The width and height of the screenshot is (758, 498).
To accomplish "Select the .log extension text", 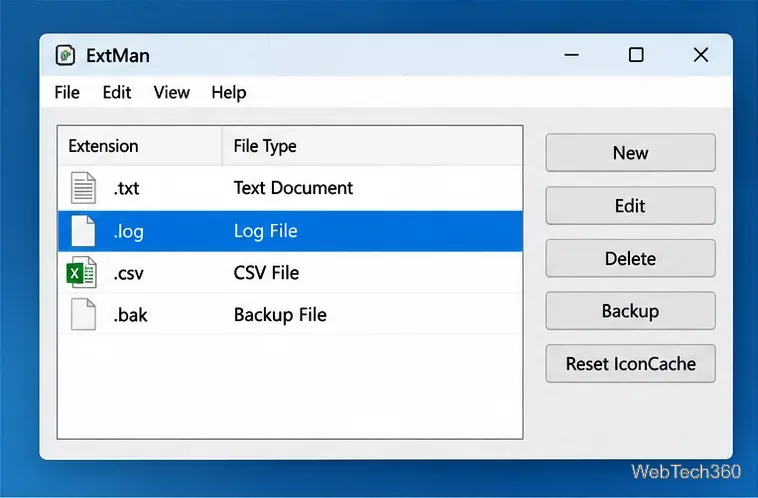I will pos(129,232).
